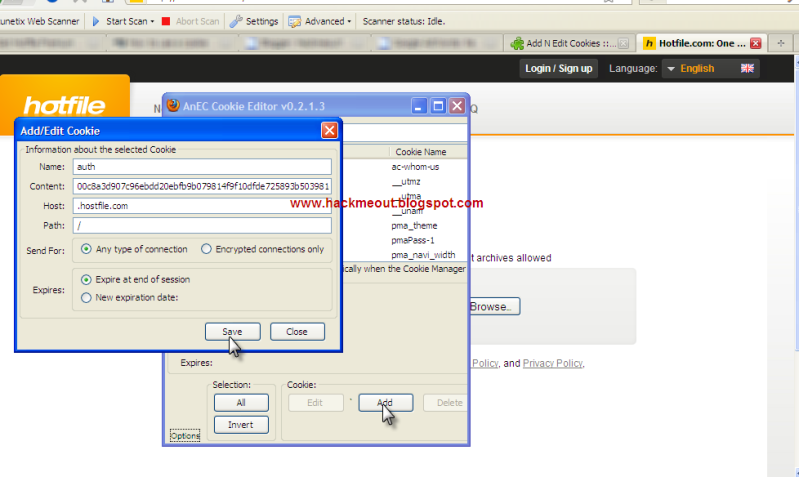Screen dimensions: 799x477
Task: Select Encrypted connections only radio
Action: click(206, 249)
